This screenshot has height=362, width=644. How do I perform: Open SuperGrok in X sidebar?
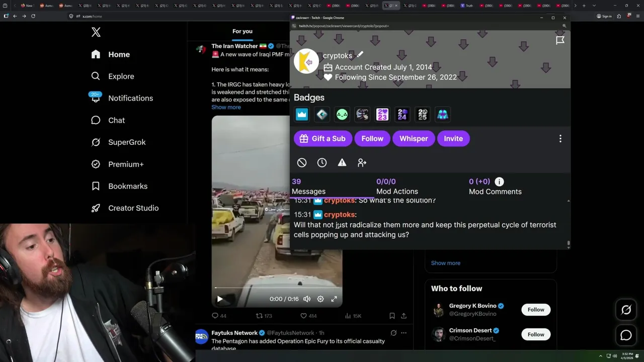click(x=118, y=142)
